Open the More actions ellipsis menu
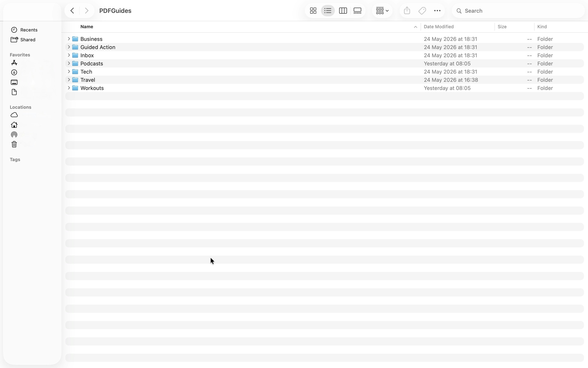Image resolution: width=588 pixels, height=368 pixels. click(x=437, y=11)
